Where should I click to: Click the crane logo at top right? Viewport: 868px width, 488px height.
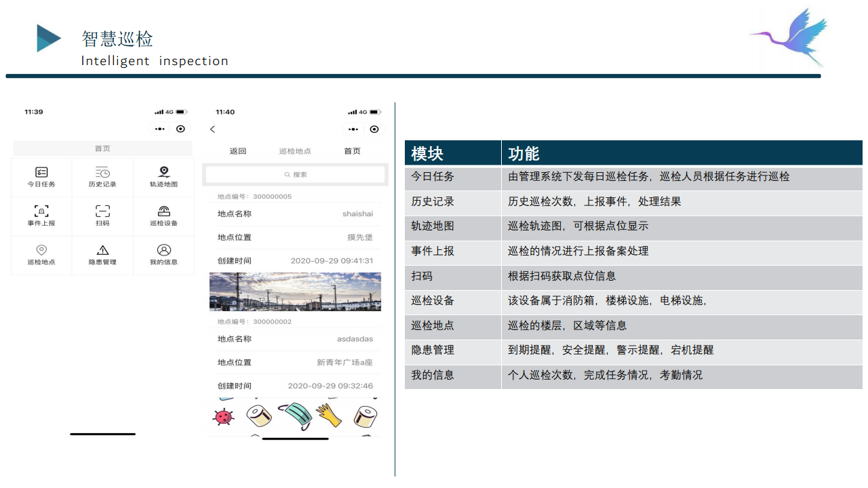[789, 37]
